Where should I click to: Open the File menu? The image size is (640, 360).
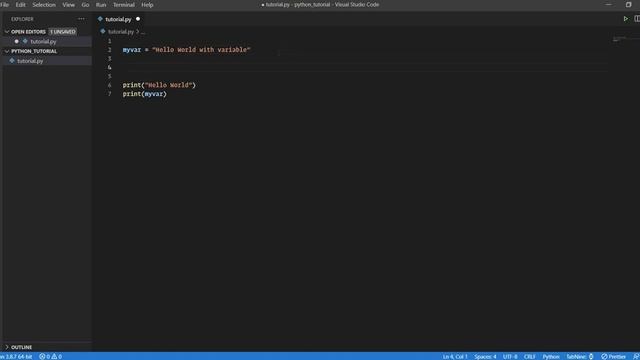pyautogui.click(x=4, y=5)
